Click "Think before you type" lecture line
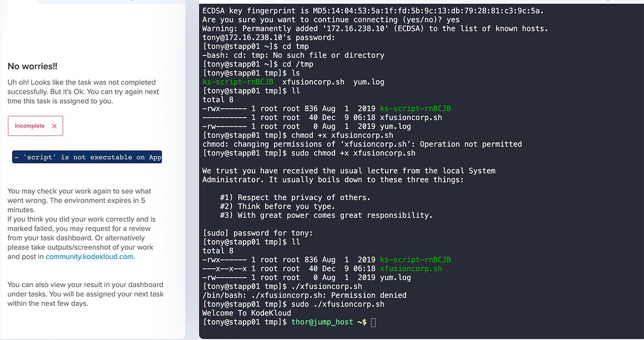Screen dimensions: 644x340 (277, 207)
